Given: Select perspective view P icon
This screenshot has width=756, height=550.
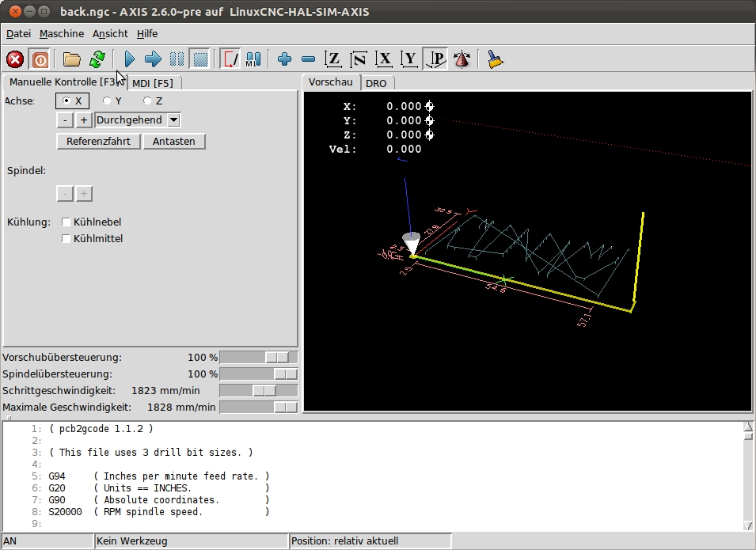Looking at the screenshot, I should click(x=435, y=59).
